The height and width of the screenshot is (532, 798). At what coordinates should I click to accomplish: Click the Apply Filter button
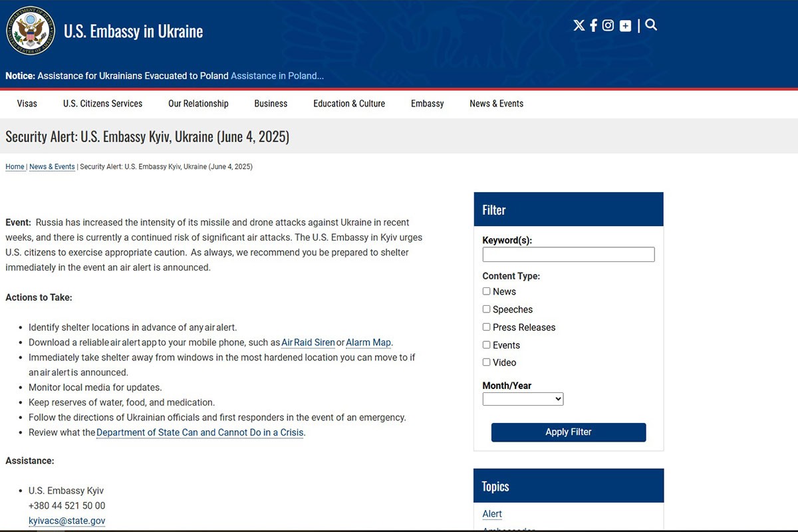coord(569,432)
